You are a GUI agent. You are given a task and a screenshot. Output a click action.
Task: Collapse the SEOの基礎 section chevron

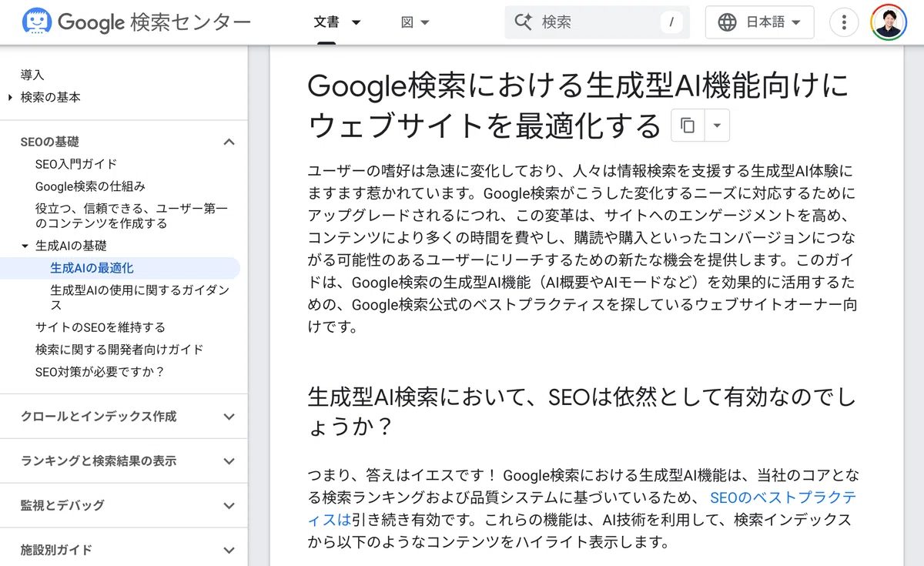[229, 142]
